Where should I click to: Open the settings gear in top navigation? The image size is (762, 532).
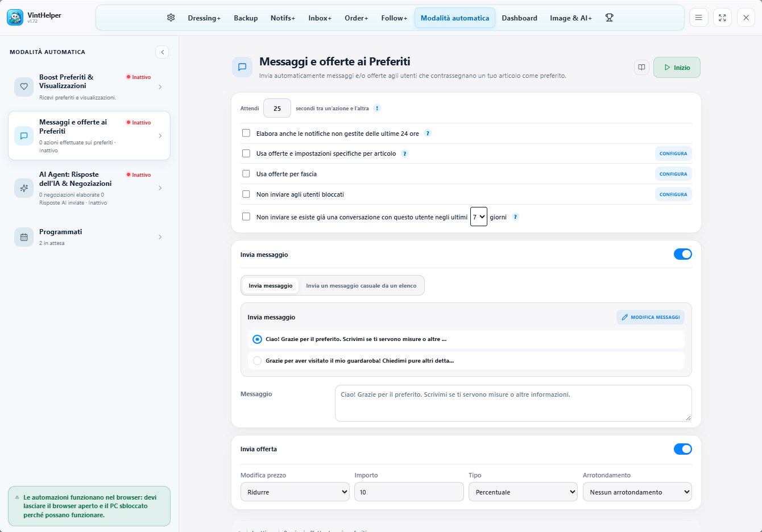coord(171,18)
